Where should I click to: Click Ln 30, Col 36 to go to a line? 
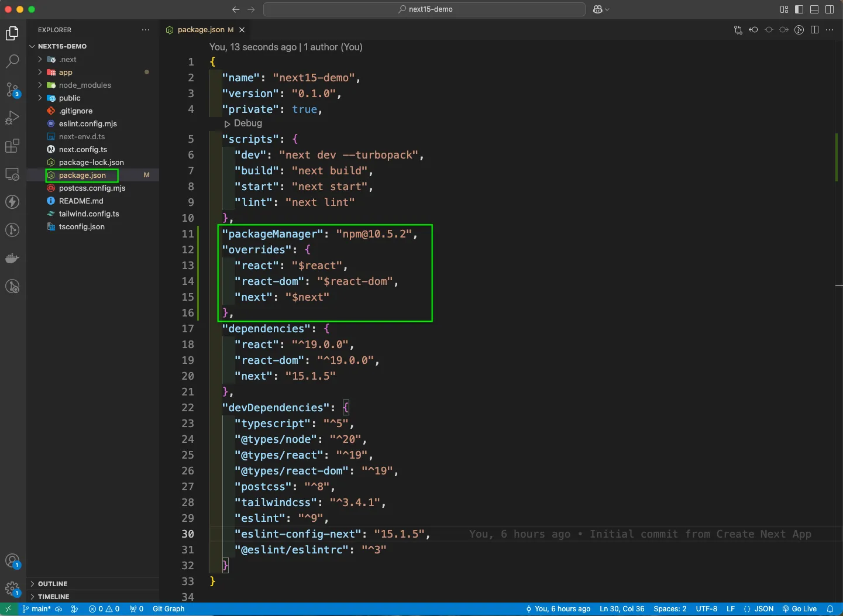coord(622,609)
